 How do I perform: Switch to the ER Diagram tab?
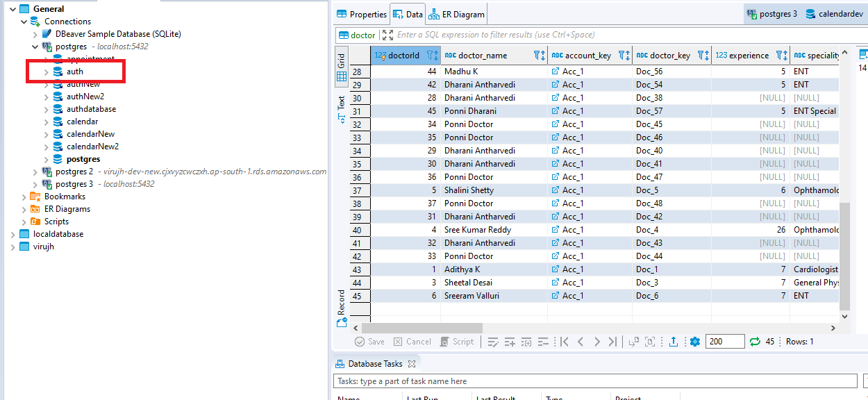tap(456, 14)
